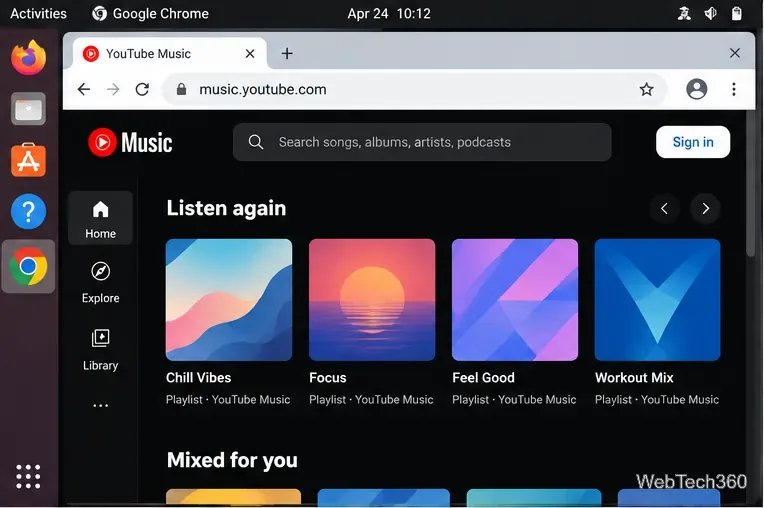Click the page vertical scrollbar

(750, 185)
